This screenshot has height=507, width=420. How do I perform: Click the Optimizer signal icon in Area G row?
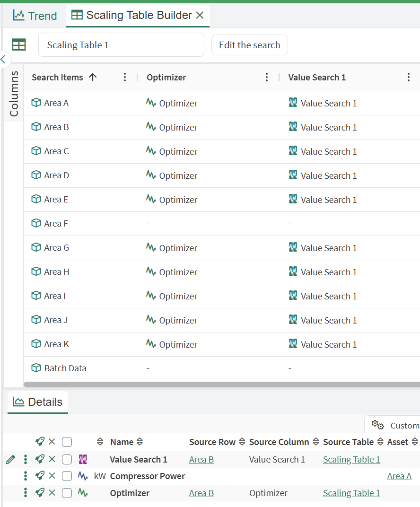151,247
